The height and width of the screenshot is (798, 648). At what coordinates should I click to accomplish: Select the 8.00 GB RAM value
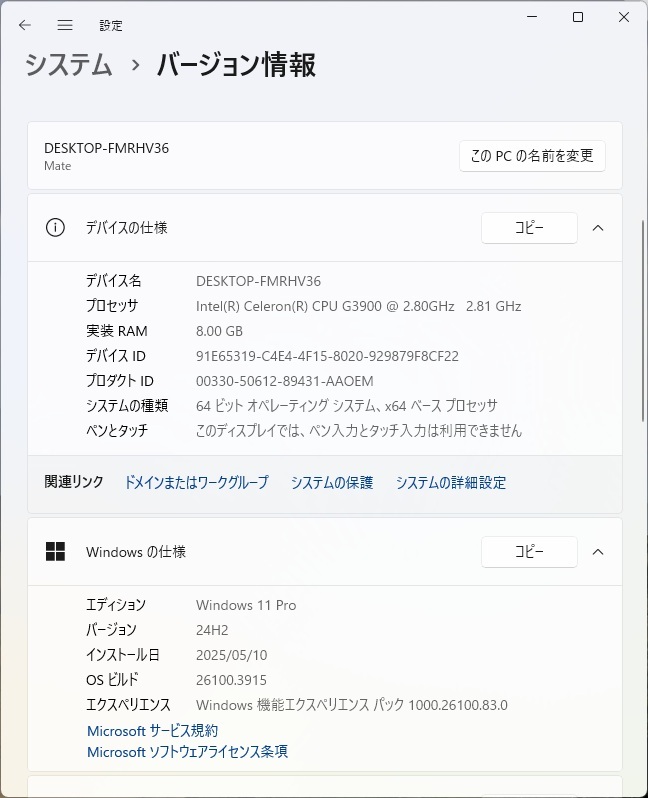[x=219, y=331]
